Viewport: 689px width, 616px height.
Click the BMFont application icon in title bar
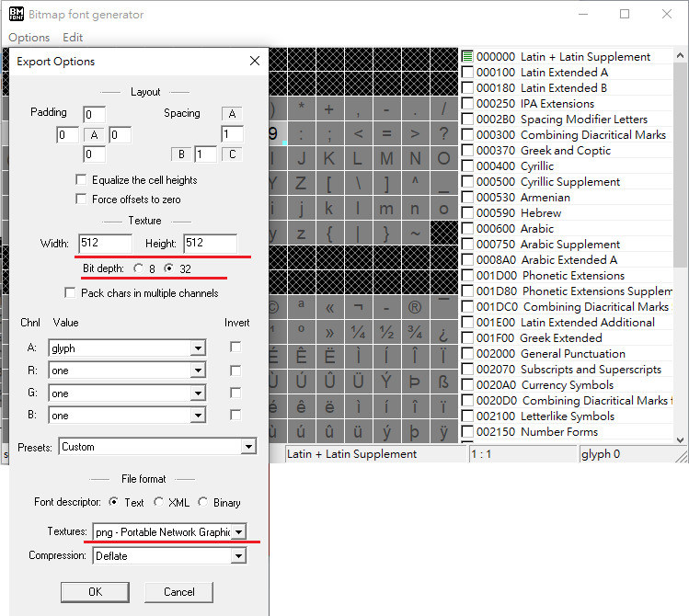coord(17,14)
